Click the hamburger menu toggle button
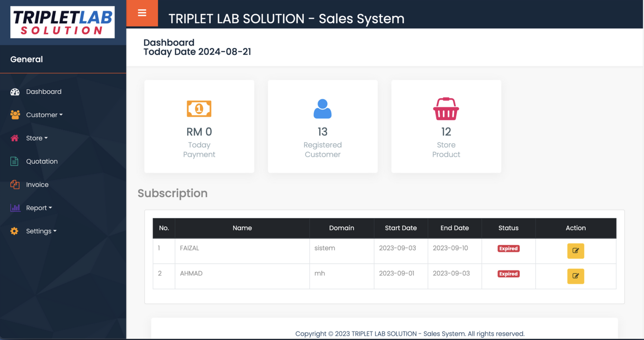The height and width of the screenshot is (340, 644). (x=142, y=13)
